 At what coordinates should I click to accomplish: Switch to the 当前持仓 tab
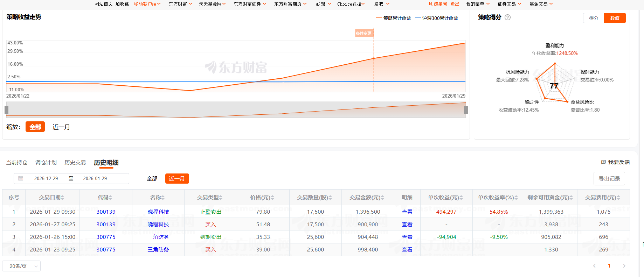(17, 163)
